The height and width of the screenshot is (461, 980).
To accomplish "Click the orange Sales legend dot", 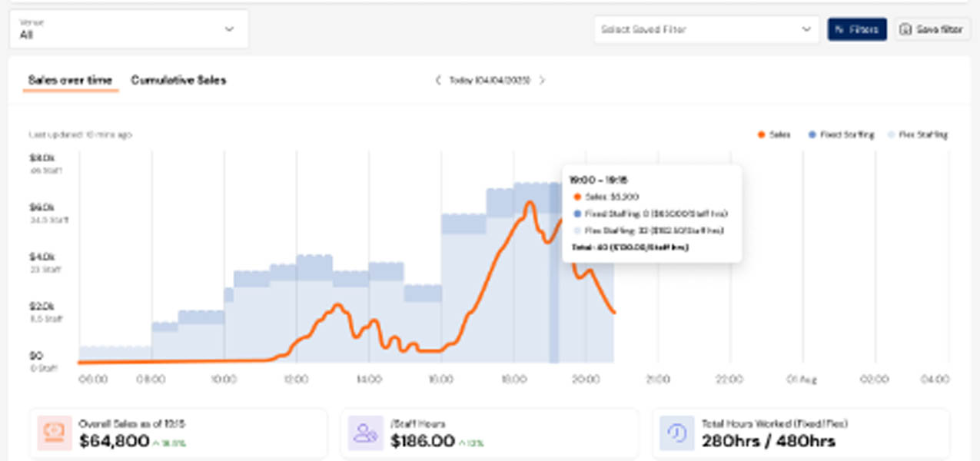I will pos(761,134).
